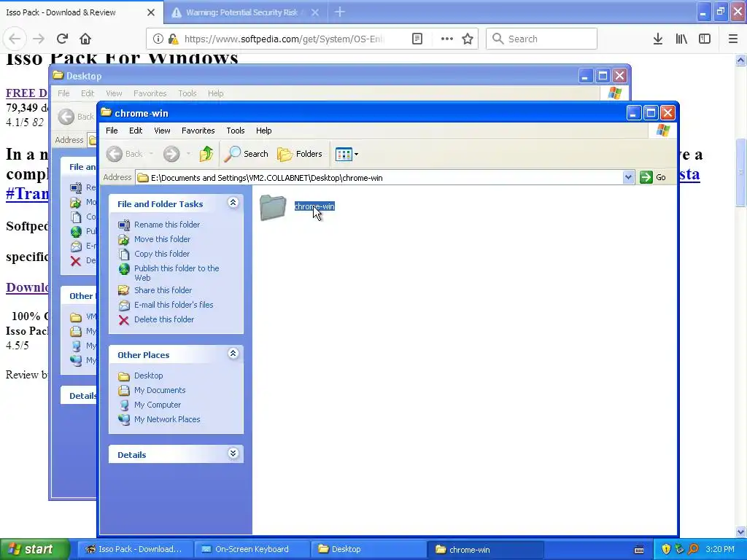Click the red X Delete folder icon
The height and width of the screenshot is (560, 747).
pos(124,320)
